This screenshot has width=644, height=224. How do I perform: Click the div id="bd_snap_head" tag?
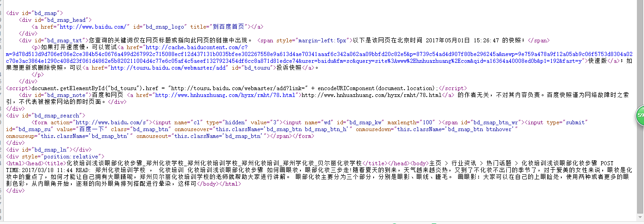tap(55, 20)
